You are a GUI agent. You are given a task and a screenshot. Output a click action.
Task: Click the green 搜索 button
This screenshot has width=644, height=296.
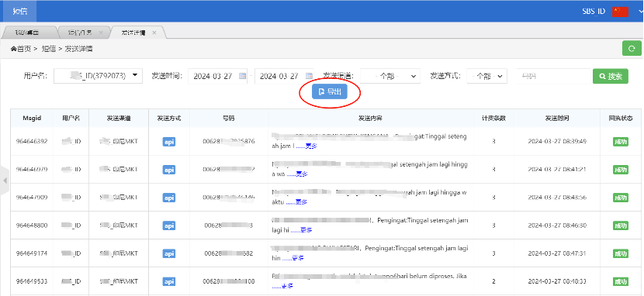point(611,76)
